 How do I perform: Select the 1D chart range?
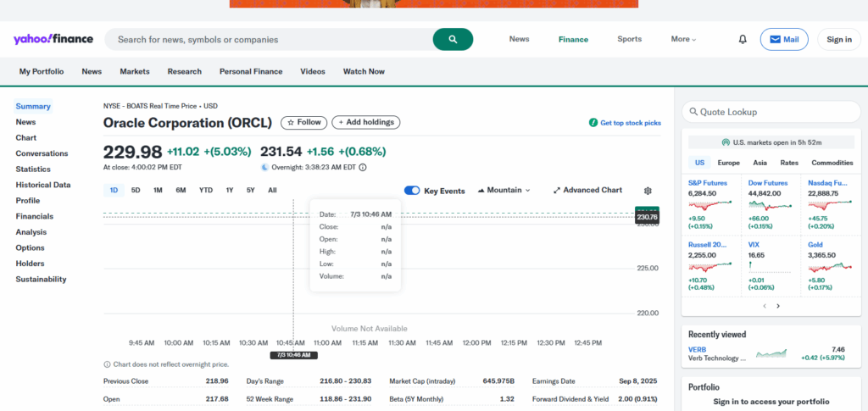coord(114,191)
